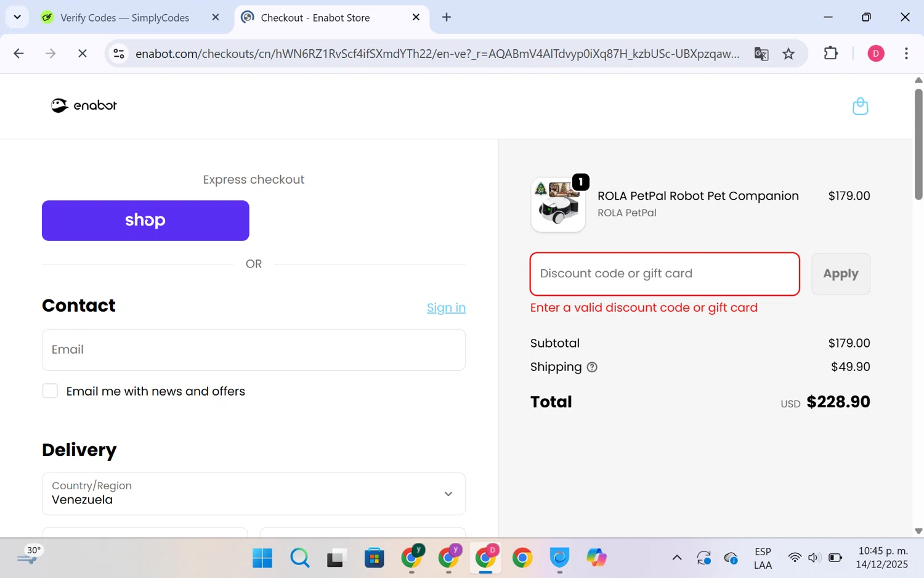This screenshot has width=924, height=578.
Task: Click the ROLA PetPal Robot Pet Companion title
Action: (x=698, y=196)
